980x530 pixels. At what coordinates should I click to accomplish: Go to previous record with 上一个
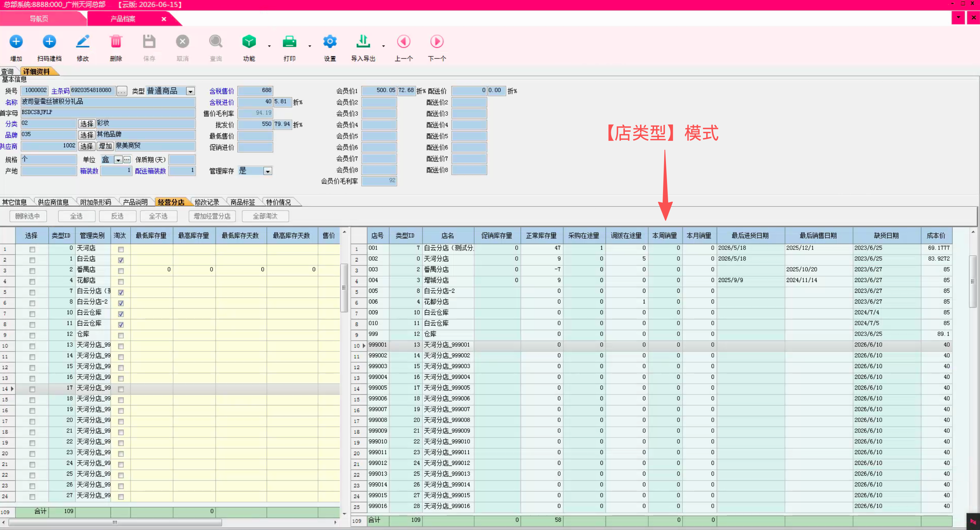pos(404,41)
